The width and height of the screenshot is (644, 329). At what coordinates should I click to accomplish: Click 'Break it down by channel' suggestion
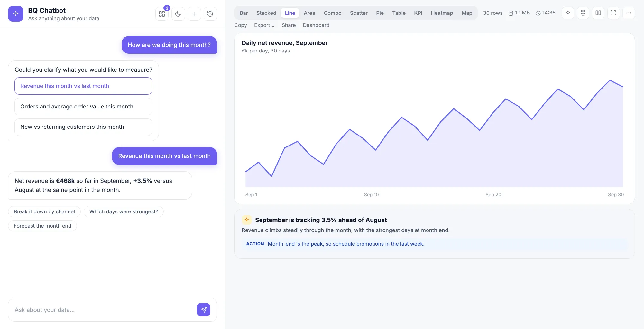[x=44, y=211]
